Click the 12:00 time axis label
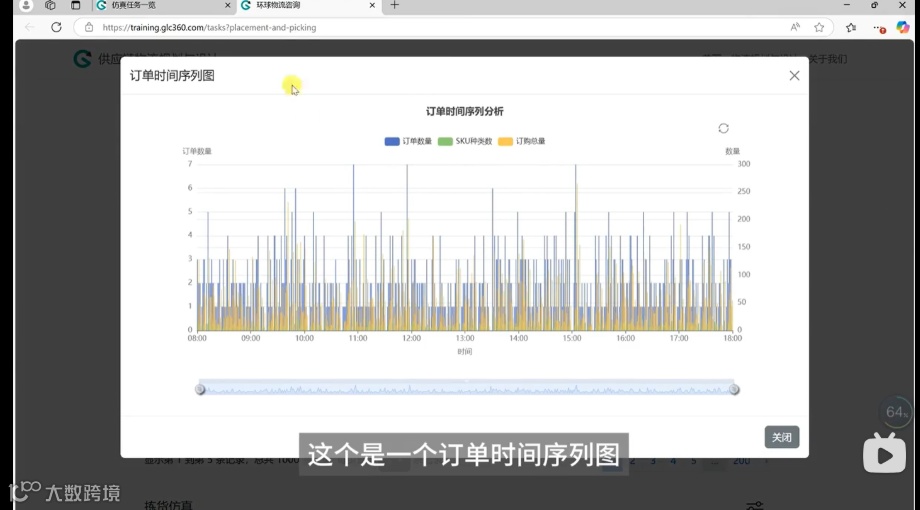This screenshot has height=510, width=920. pyautogui.click(x=411, y=339)
